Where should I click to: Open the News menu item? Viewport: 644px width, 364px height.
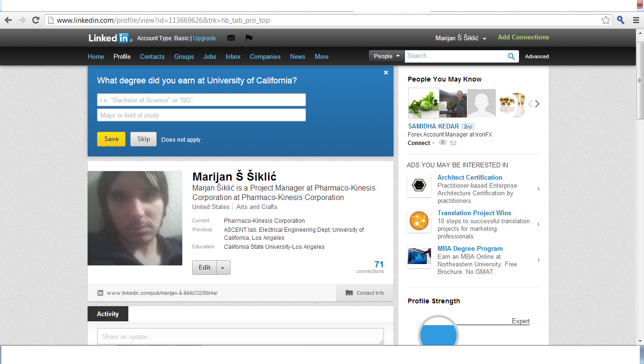coord(298,56)
